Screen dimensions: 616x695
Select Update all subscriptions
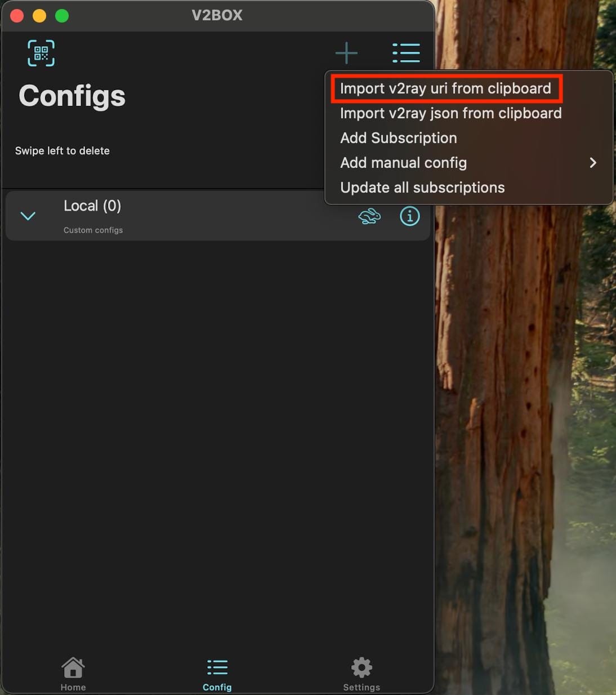pos(422,188)
